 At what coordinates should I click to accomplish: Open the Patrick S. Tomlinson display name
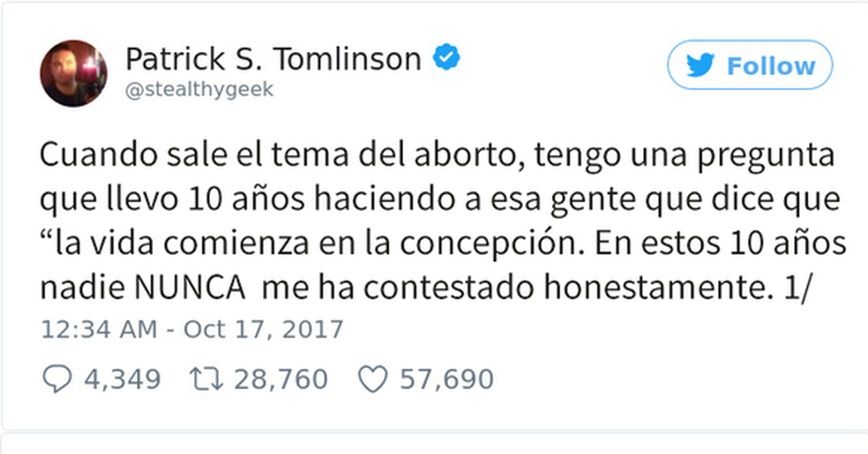coord(273,59)
